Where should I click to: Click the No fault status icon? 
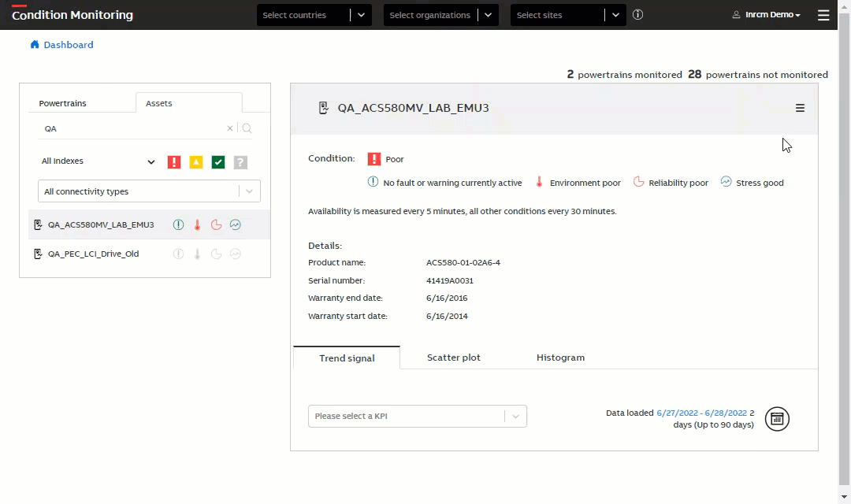[x=373, y=182]
